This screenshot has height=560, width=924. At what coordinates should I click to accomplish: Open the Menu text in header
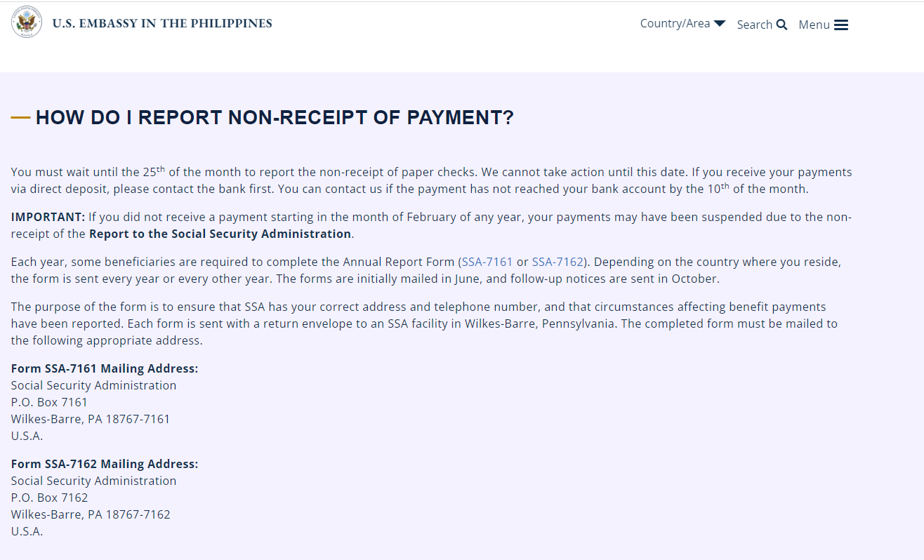[814, 25]
